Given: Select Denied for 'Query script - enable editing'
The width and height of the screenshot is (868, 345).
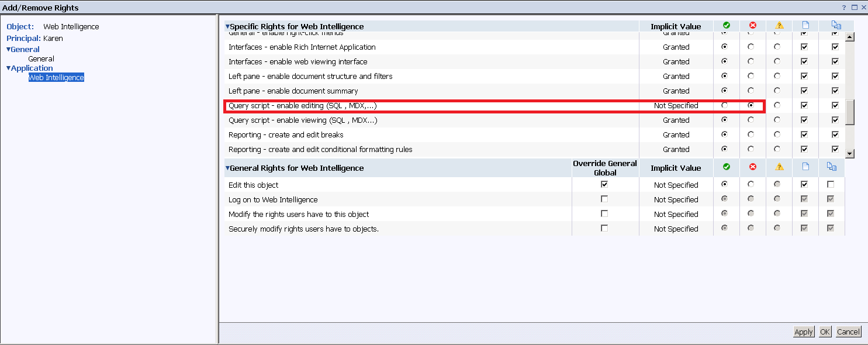Looking at the screenshot, I should pos(751,105).
